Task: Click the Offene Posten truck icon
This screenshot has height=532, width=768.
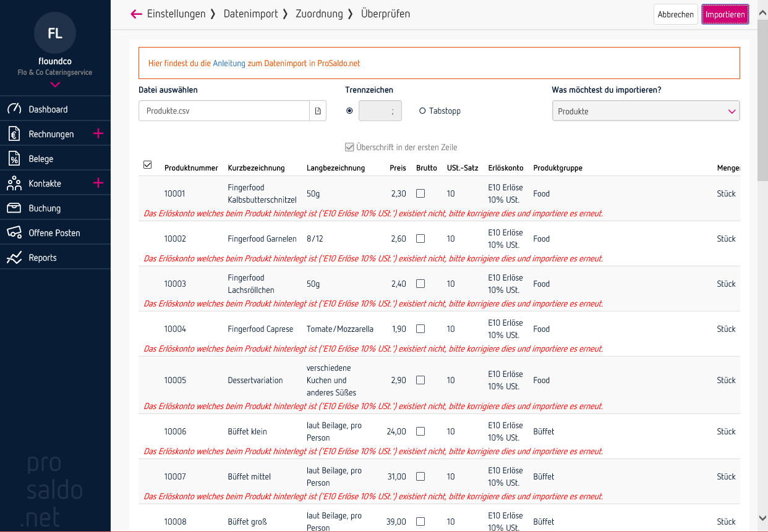Action: (14, 233)
